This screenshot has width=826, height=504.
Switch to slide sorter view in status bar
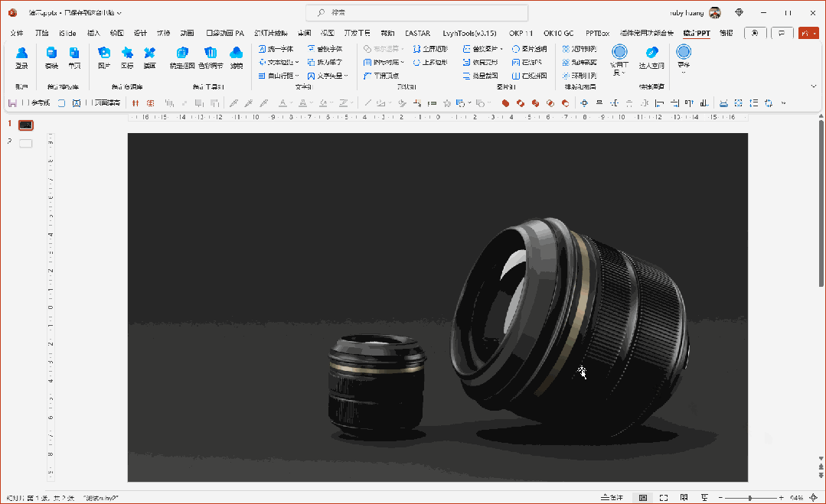[663, 498]
